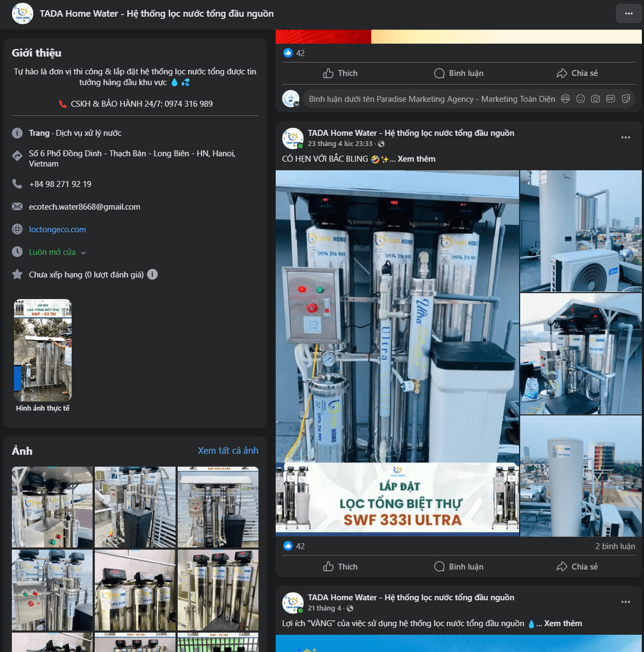Open the sticker picker in the comment box

626,99
